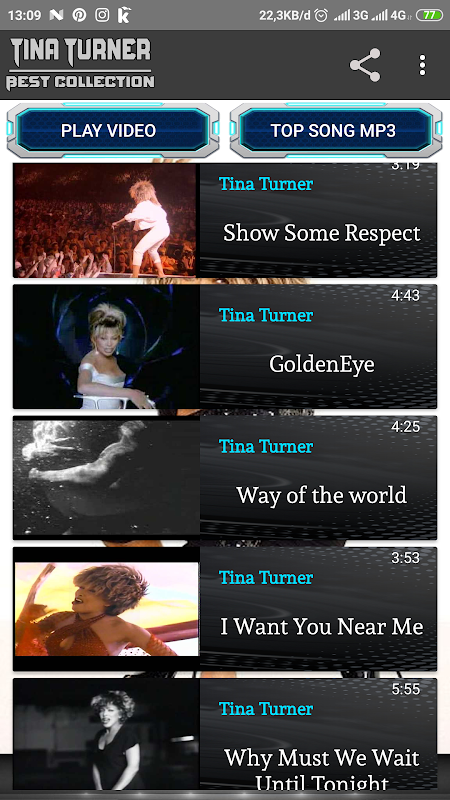
Task: Tap the alarm clock status icon
Action: coord(321,15)
